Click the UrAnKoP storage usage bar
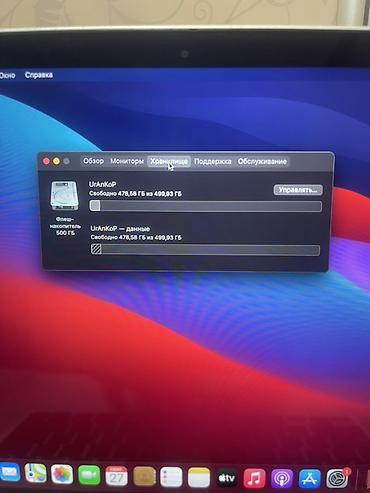The height and width of the screenshot is (493, 370). tap(205, 206)
